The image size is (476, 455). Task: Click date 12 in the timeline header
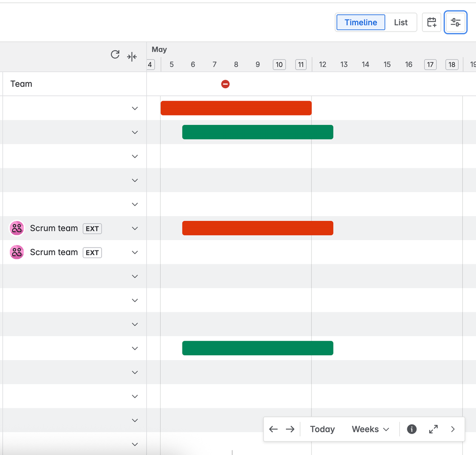pos(323,64)
